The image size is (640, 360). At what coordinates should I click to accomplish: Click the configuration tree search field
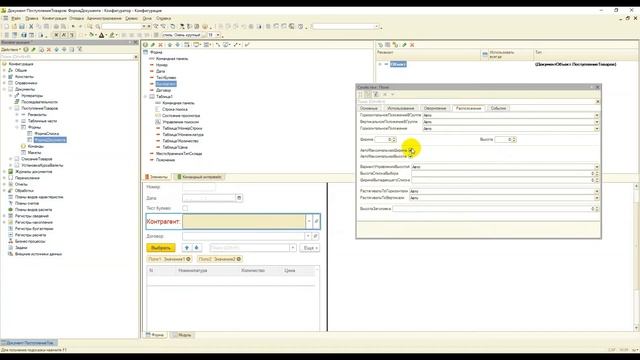pos(67,57)
